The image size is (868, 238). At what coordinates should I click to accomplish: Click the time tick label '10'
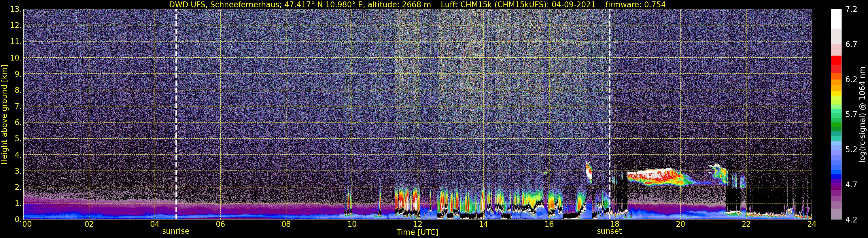click(352, 224)
